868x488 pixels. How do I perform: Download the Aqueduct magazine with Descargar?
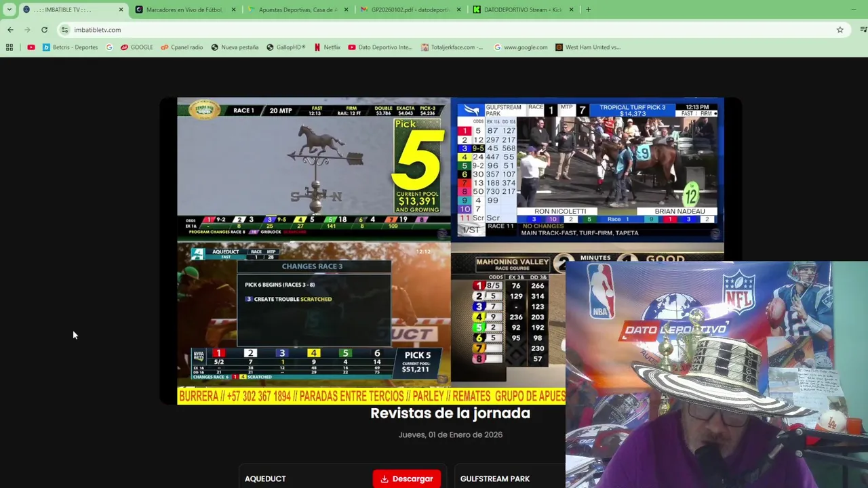[x=406, y=479]
